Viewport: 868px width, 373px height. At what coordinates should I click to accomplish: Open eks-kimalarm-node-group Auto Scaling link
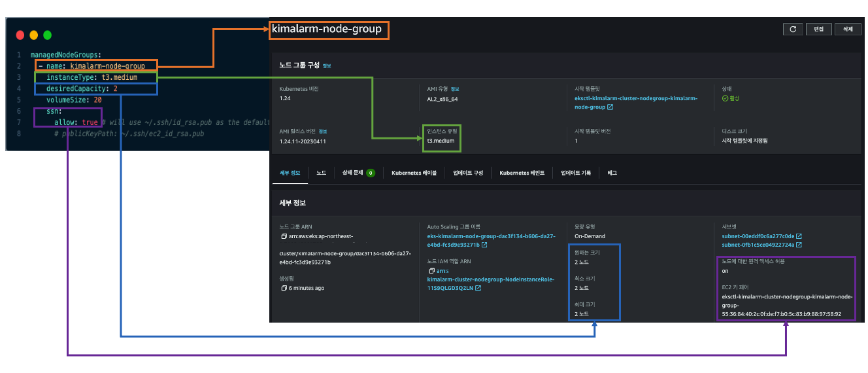(491, 240)
